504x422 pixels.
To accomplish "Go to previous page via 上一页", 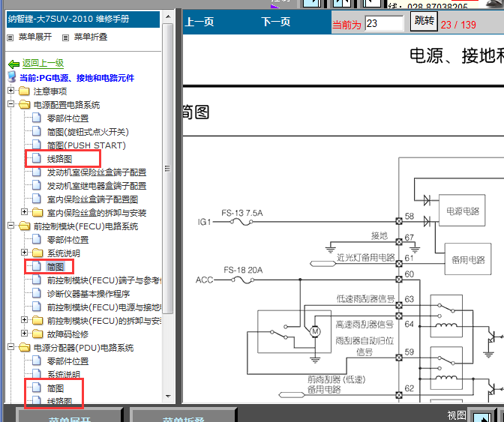I will coord(199,22).
